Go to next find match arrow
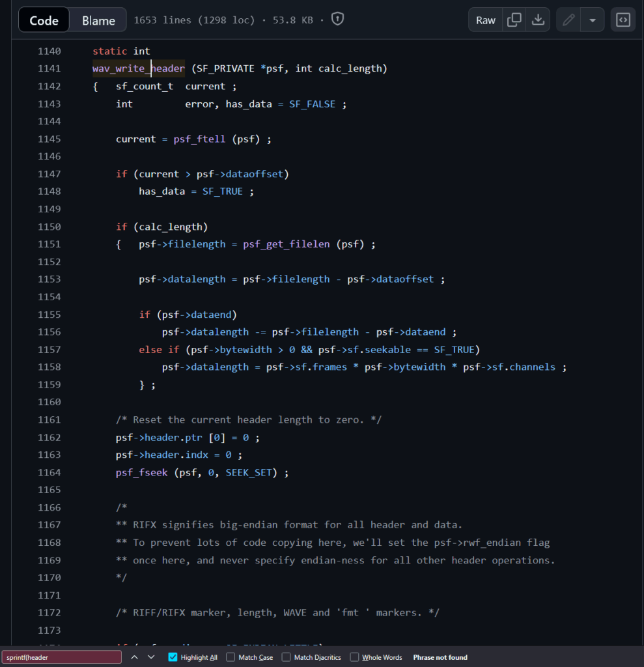644x667 pixels. (x=151, y=657)
